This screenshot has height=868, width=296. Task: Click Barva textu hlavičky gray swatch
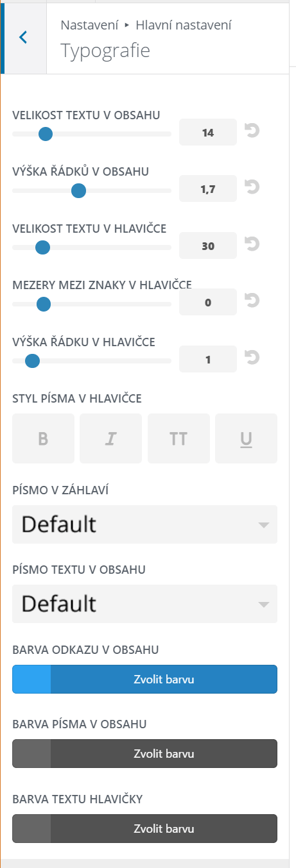pyautogui.click(x=31, y=828)
